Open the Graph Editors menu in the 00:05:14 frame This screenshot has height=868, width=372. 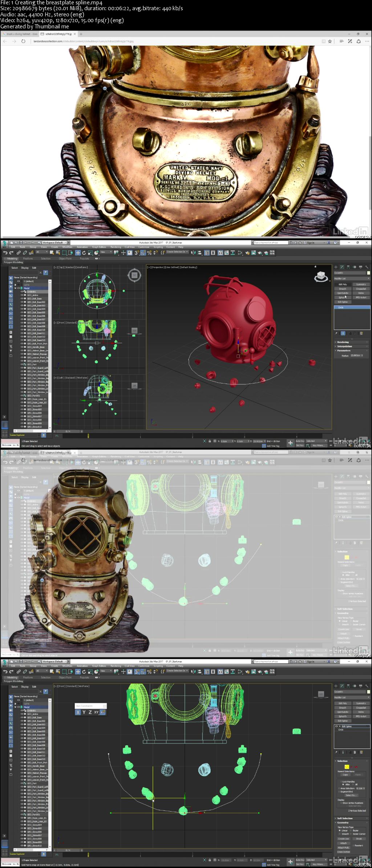[99, 666]
